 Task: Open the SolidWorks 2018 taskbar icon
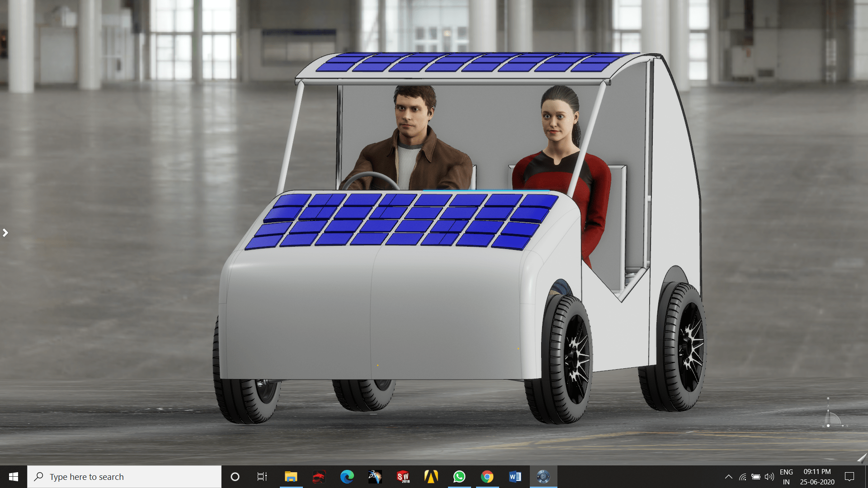pos(403,477)
